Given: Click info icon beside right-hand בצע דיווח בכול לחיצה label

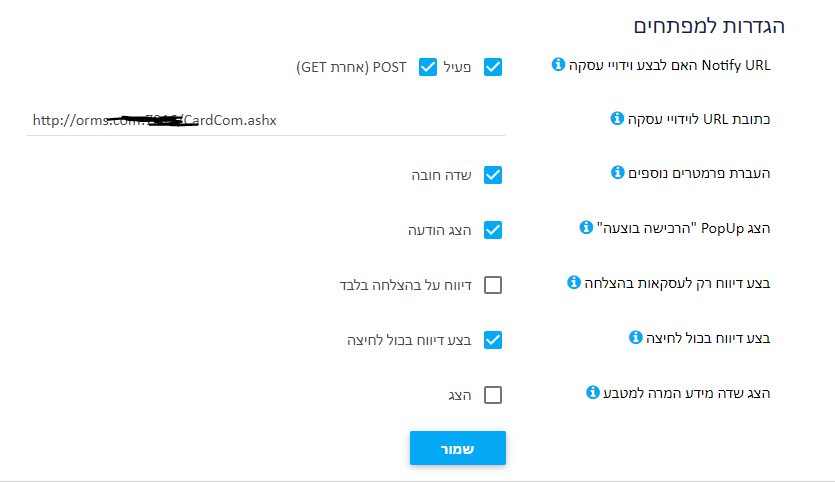Looking at the screenshot, I should click(x=635, y=337).
